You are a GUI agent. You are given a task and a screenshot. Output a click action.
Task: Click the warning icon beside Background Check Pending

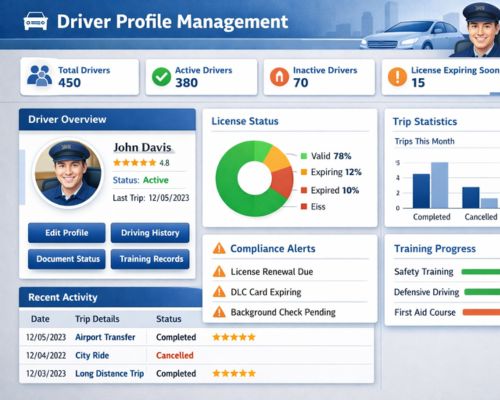click(x=219, y=312)
